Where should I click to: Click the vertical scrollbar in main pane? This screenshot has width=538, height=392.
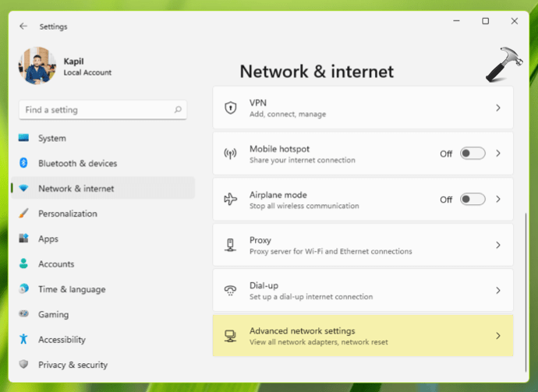coord(526,292)
